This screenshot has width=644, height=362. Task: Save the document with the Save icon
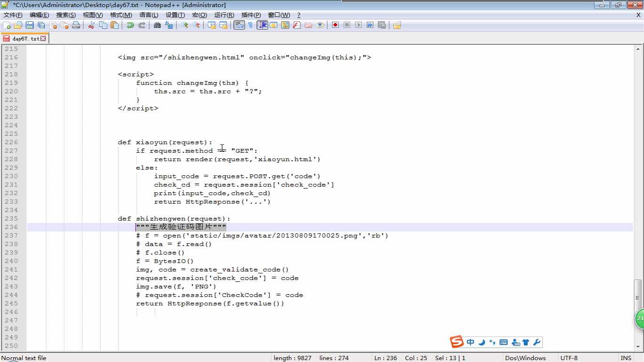coord(30,25)
